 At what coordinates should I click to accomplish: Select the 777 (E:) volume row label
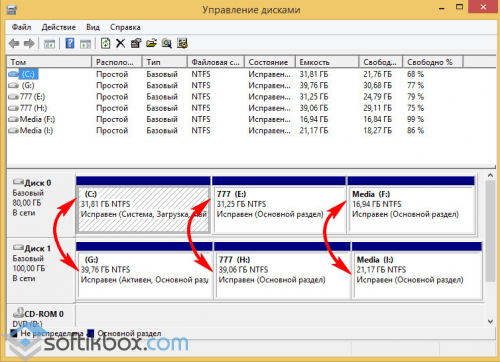point(32,97)
